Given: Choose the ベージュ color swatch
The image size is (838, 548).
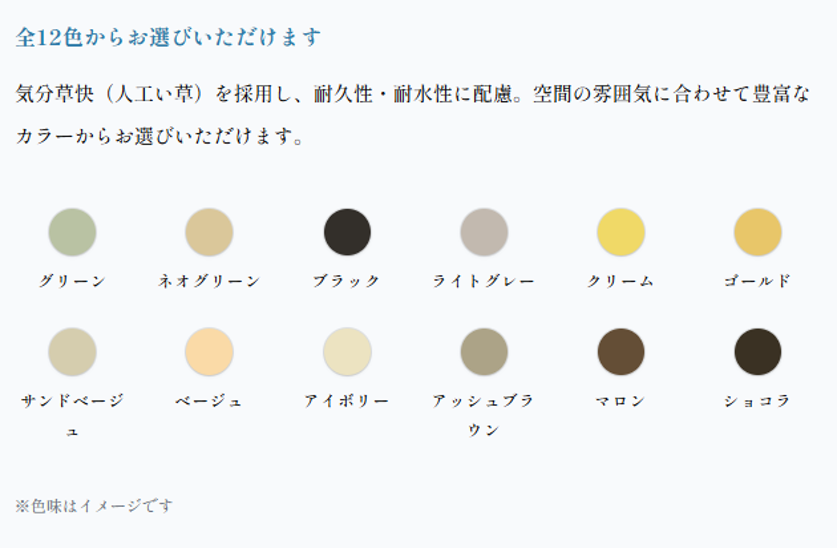Looking at the screenshot, I should [209, 352].
